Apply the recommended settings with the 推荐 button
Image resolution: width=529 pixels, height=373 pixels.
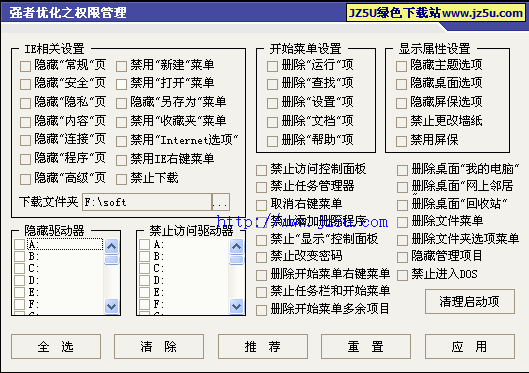click(263, 347)
